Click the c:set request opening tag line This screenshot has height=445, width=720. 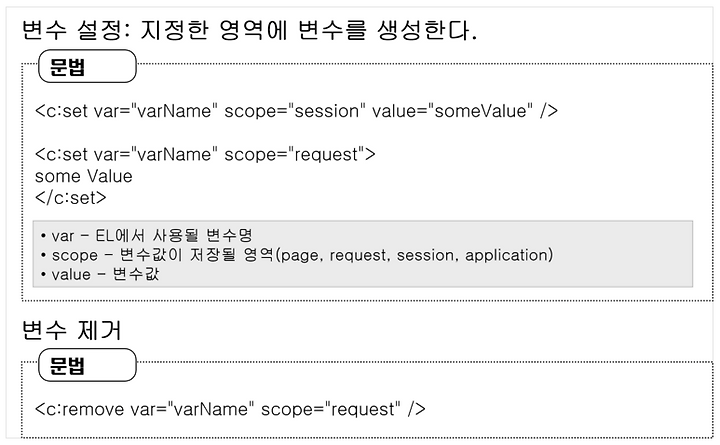click(x=205, y=154)
